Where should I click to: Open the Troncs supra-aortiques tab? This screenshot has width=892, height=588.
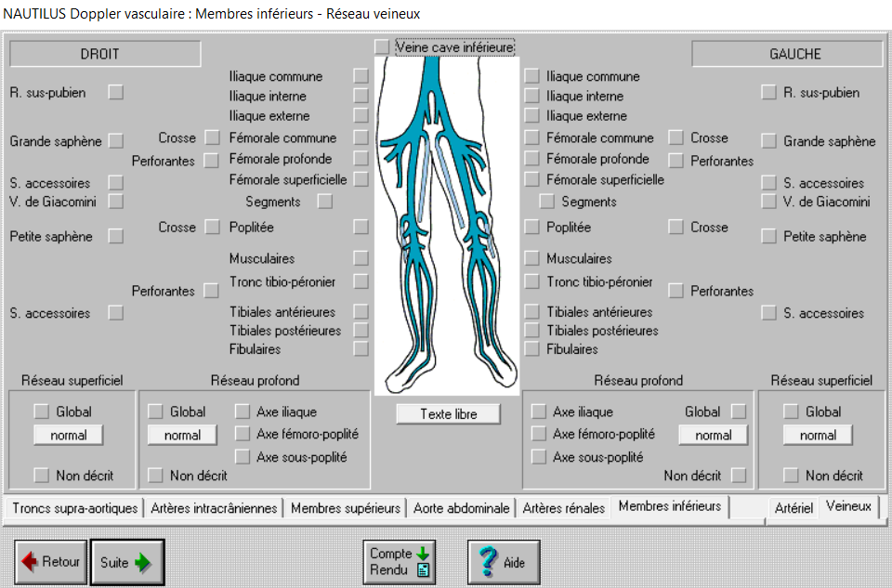(x=75, y=508)
